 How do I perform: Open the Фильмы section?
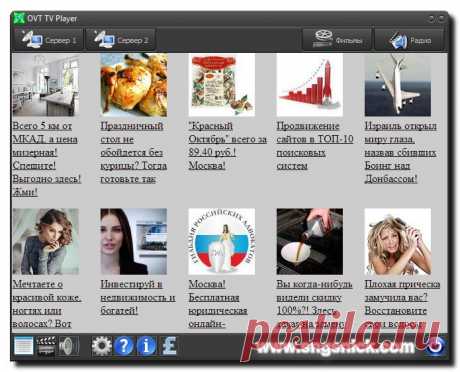[x=337, y=40]
